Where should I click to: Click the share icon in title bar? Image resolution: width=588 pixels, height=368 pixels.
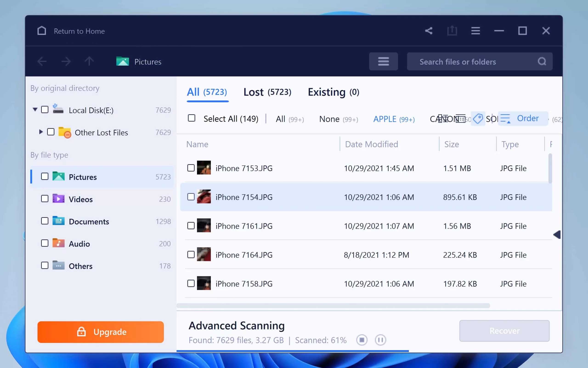(x=429, y=31)
